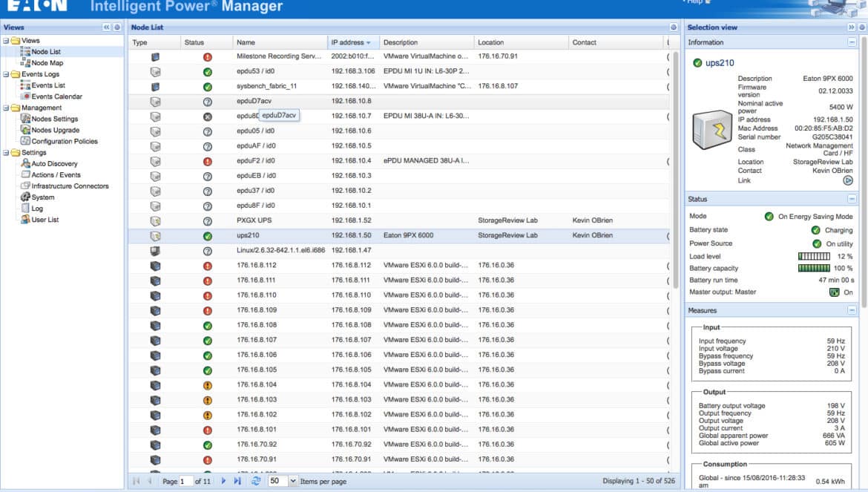The width and height of the screenshot is (868, 492).
Task: Click the Load level bar gauge
Action: pos(814,256)
